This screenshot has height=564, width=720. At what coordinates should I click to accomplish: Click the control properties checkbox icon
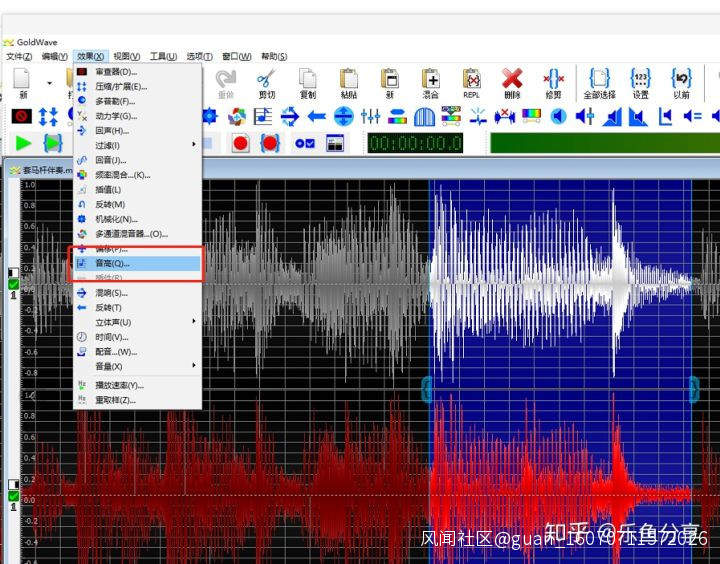306,144
